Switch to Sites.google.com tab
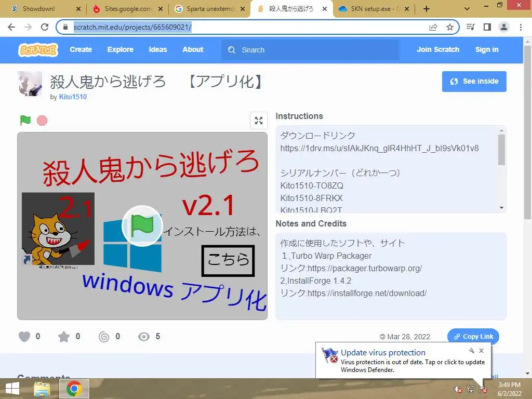Screen dimensions: 532x399 coord(128,9)
